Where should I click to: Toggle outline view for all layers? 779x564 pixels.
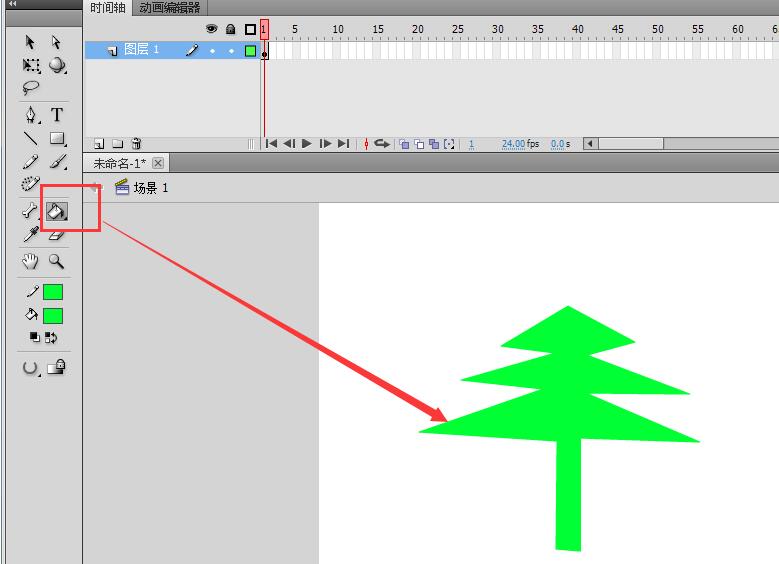[250, 29]
